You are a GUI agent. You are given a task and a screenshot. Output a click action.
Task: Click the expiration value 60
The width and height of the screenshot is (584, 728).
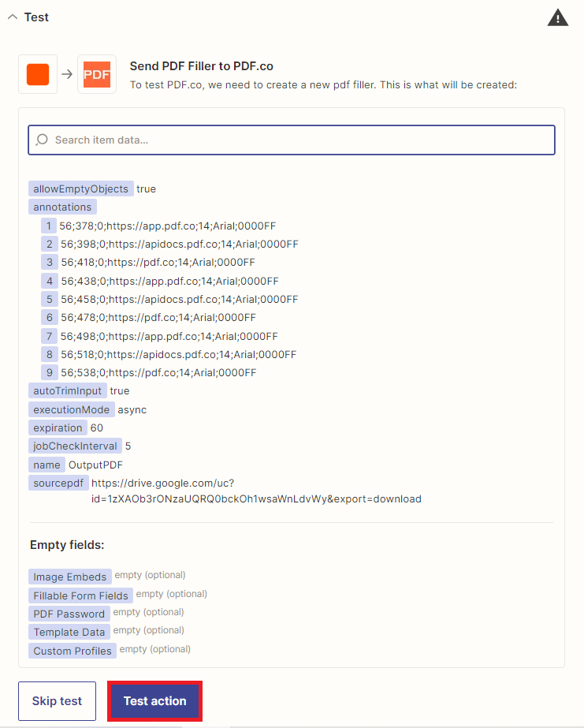[x=96, y=428]
